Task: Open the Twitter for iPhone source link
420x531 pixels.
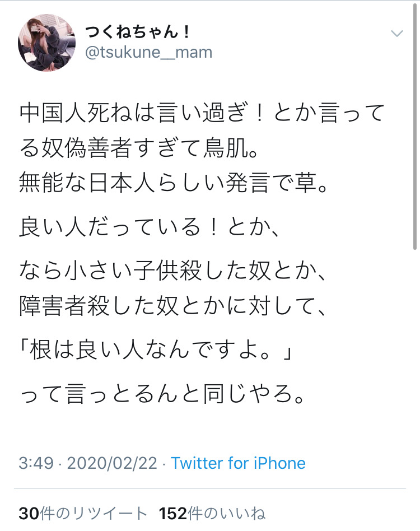Action: 238,463
